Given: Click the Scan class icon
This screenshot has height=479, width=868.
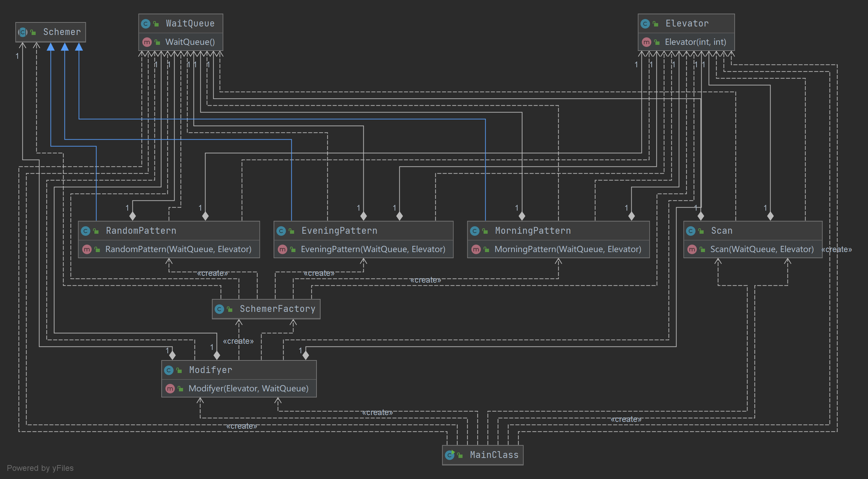Looking at the screenshot, I should [691, 231].
